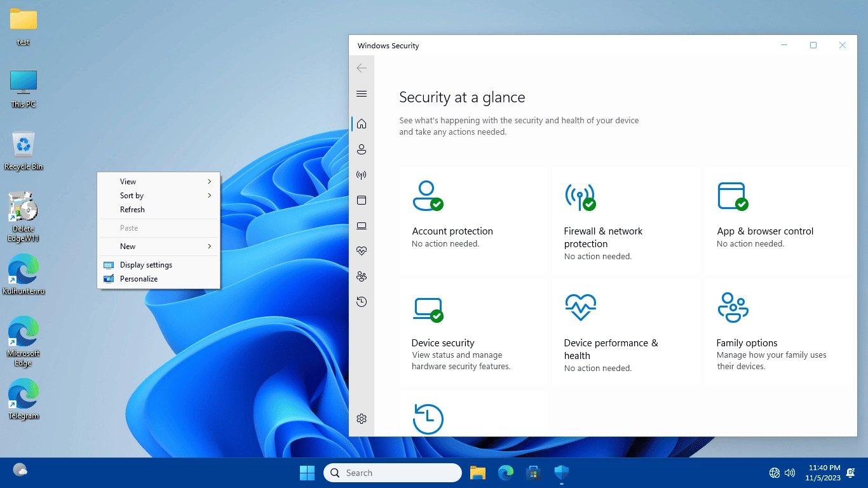Click 'View status and manage hardware security features.' text

461,361
